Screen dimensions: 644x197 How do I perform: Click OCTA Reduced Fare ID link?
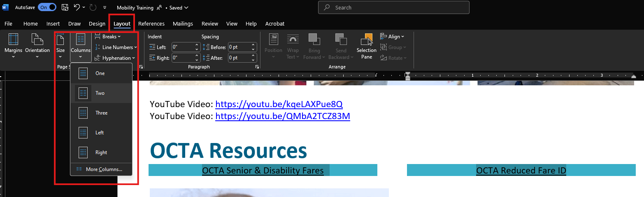pyautogui.click(x=521, y=170)
